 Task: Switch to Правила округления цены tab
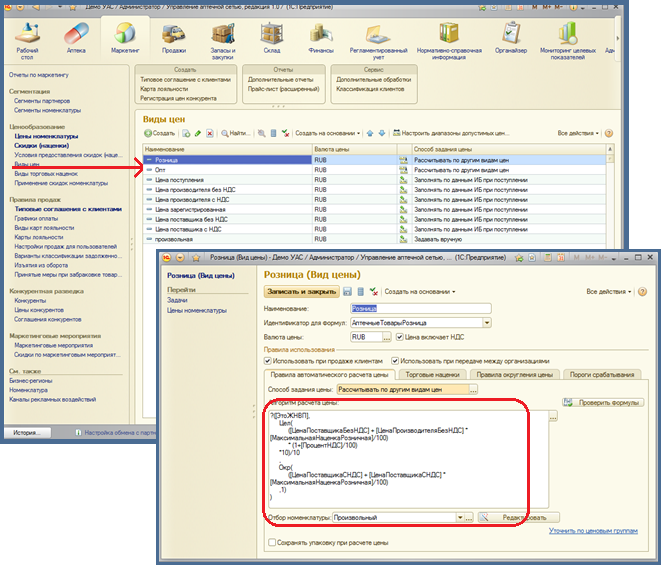[x=515, y=375]
